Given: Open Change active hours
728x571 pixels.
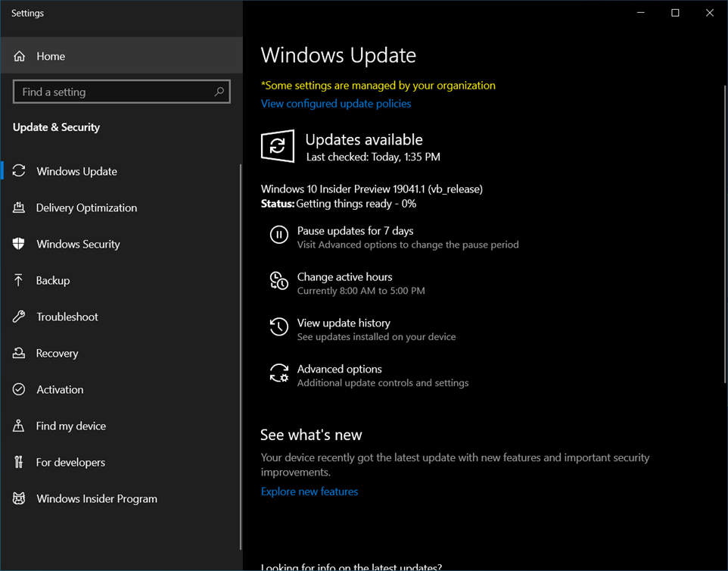Looking at the screenshot, I should [347, 283].
